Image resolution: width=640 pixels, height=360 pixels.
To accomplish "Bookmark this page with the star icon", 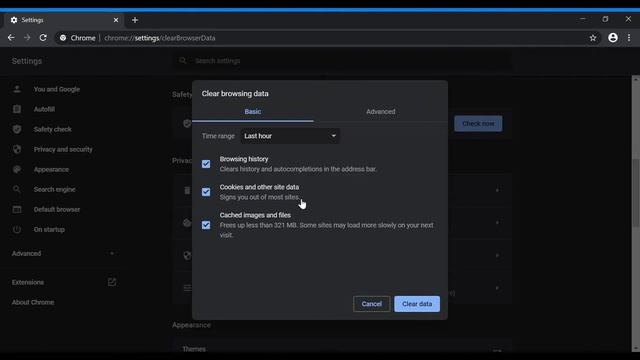I will point(593,38).
